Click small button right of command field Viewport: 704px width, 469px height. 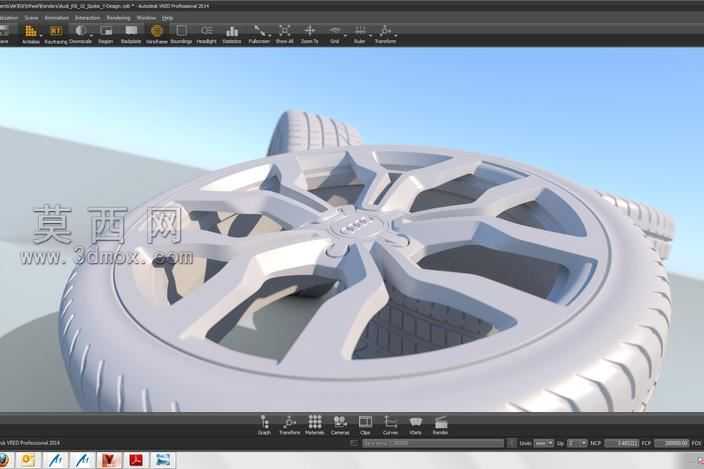click(511, 443)
